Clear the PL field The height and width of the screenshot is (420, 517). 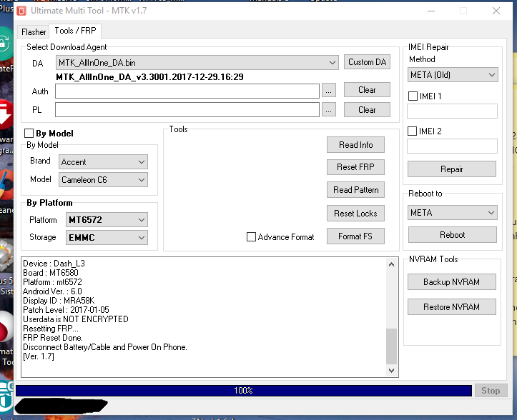click(x=367, y=110)
